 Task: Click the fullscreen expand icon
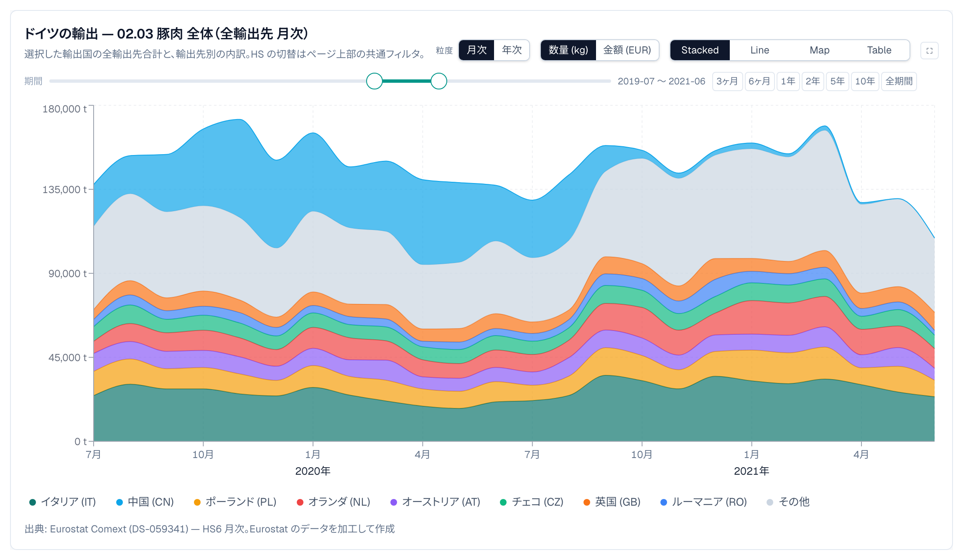[929, 51]
